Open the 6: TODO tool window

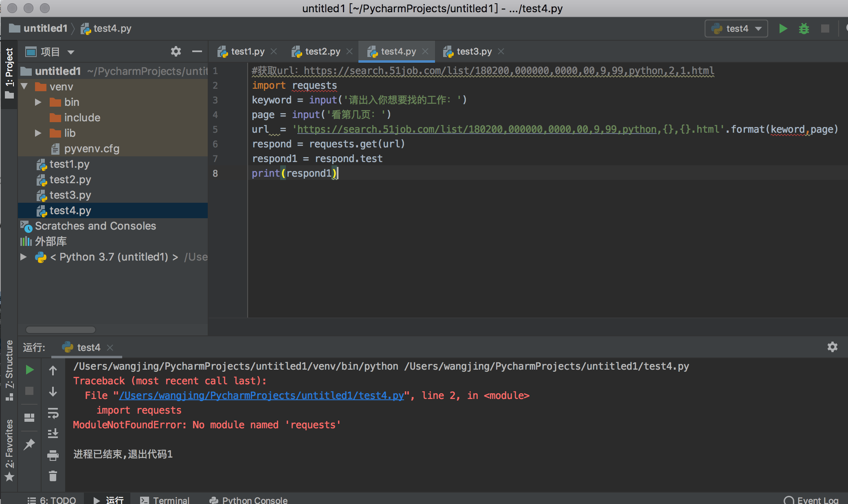pyautogui.click(x=52, y=500)
